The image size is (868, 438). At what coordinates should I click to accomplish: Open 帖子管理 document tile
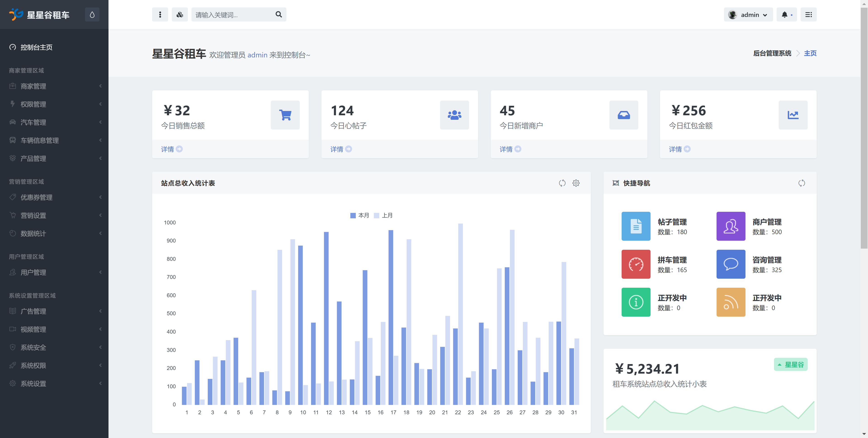(636, 226)
